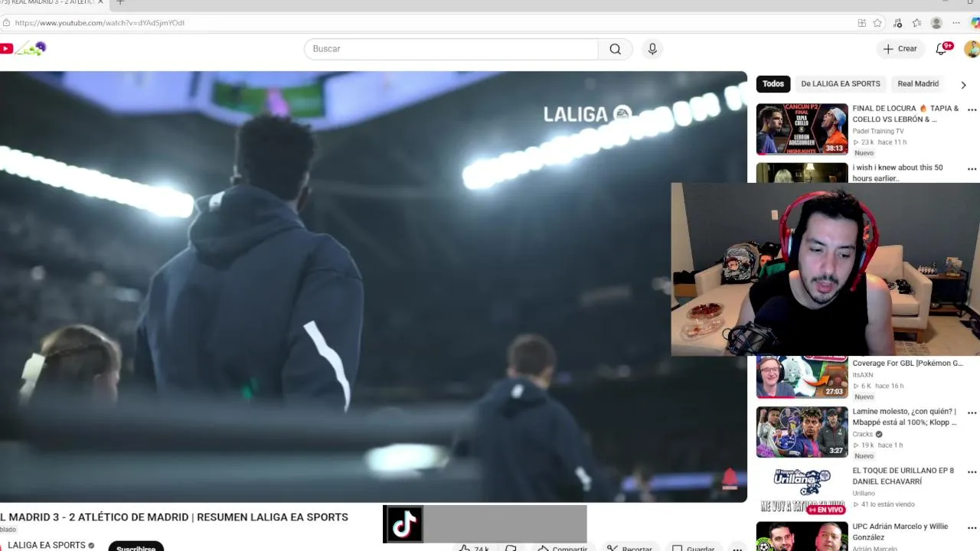Open Padel Training TV channel name
This screenshot has width=980, height=551.
coord(877,132)
